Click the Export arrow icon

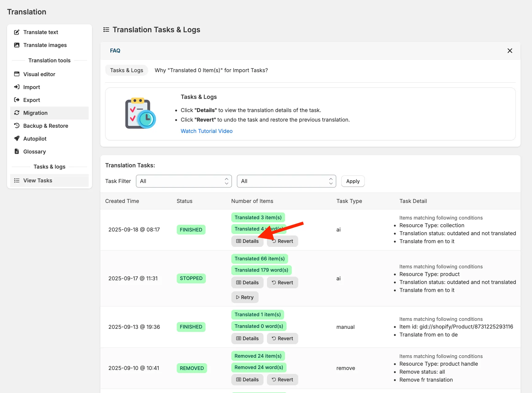(x=17, y=100)
